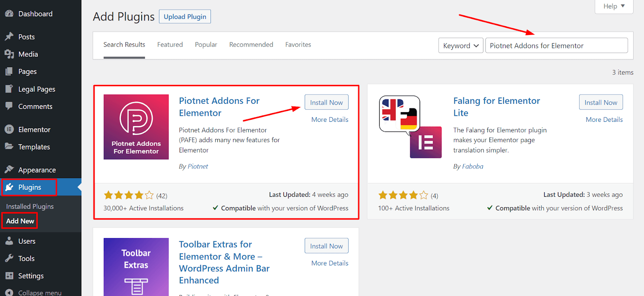Click the Comments speech bubble icon
Viewport: 644px width, 296px height.
[x=9, y=106]
